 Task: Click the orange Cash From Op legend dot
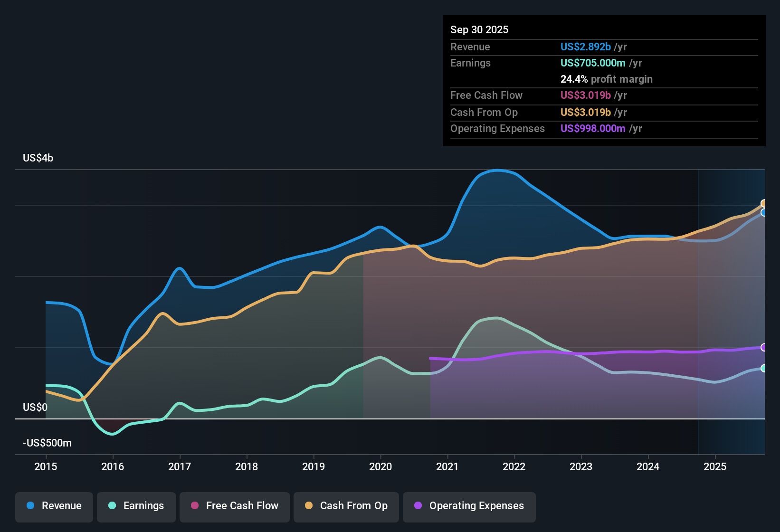[x=308, y=506]
